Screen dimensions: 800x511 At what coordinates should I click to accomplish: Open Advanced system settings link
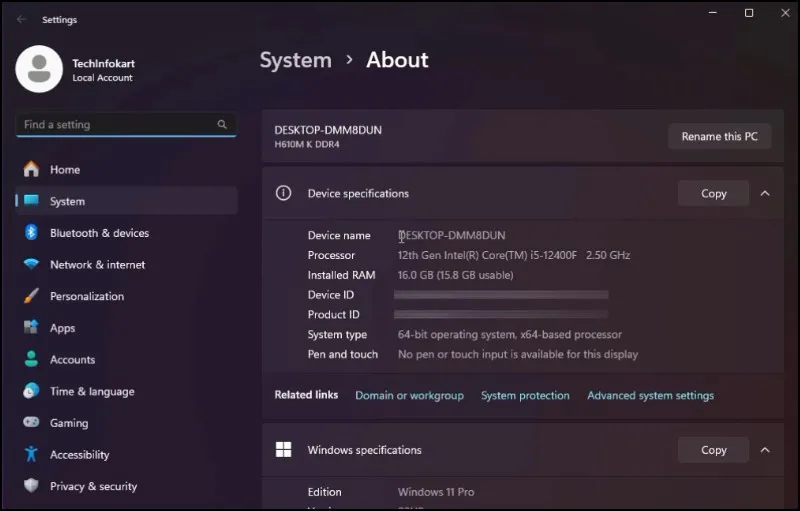coord(651,395)
